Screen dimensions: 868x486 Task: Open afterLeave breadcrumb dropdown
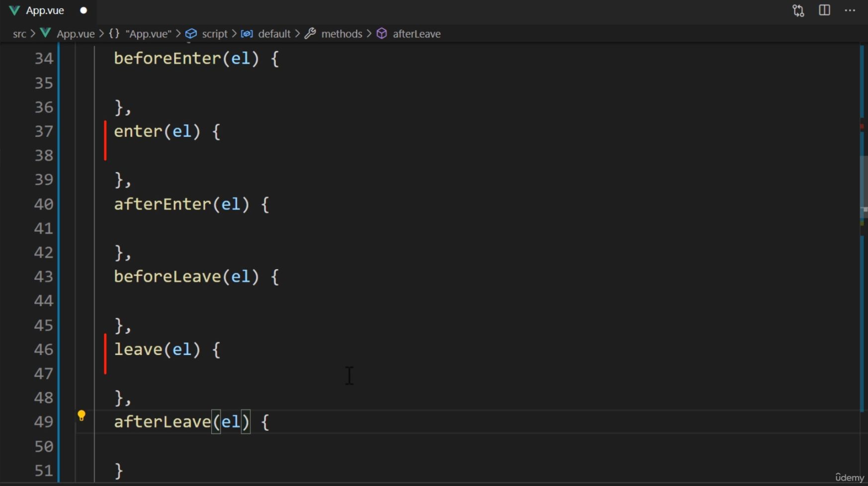(417, 34)
